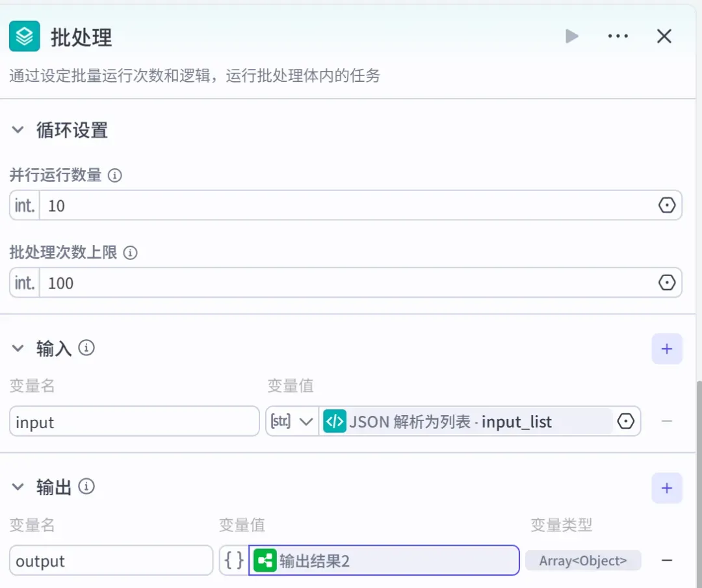Run the 批处理 node with play icon
The height and width of the screenshot is (588, 702).
(x=572, y=36)
